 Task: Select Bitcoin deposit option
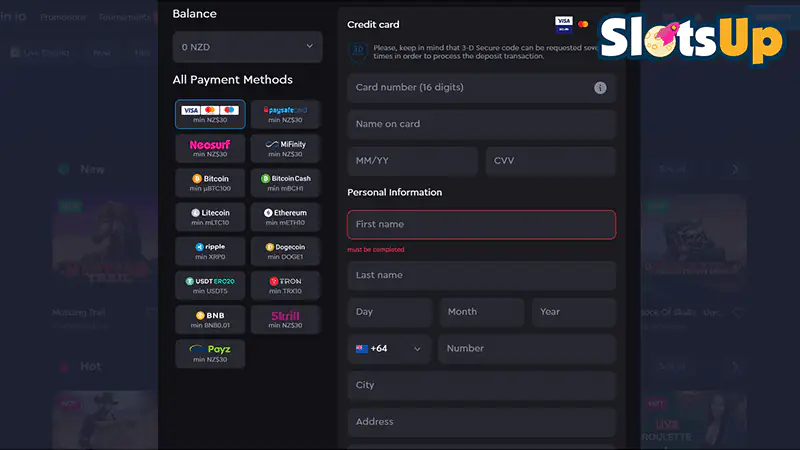pyautogui.click(x=210, y=182)
